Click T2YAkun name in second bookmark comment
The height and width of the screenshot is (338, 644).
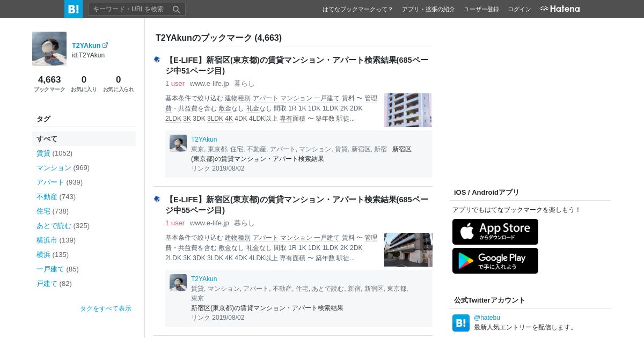pyautogui.click(x=204, y=279)
